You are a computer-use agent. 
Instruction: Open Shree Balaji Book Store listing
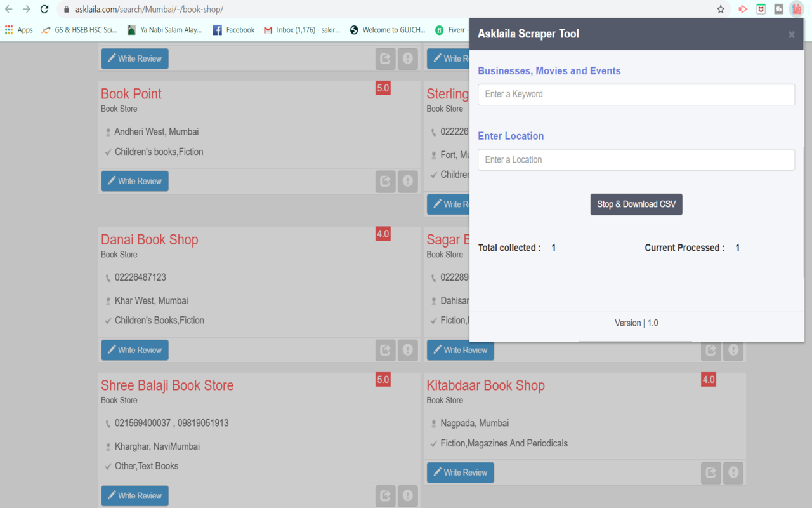click(167, 385)
